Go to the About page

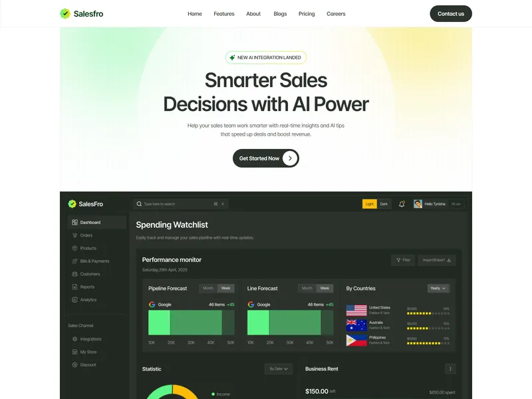pyautogui.click(x=253, y=14)
